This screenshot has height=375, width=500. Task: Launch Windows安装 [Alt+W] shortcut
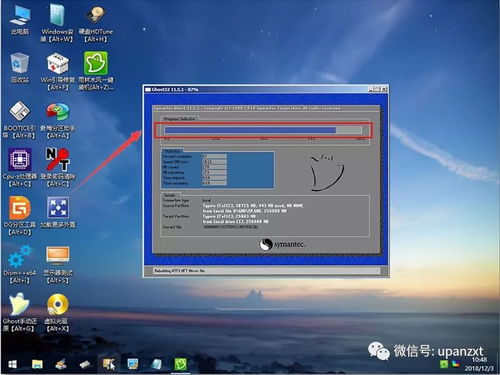tap(57, 23)
